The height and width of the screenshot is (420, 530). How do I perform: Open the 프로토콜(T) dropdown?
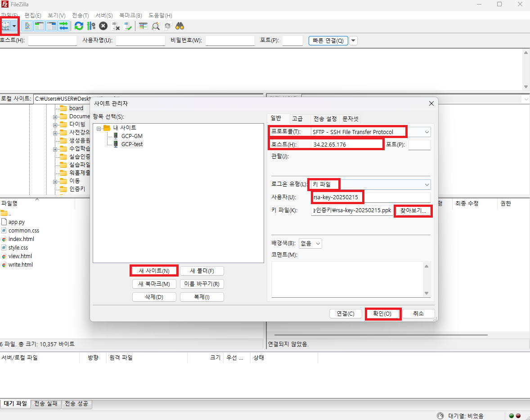370,132
